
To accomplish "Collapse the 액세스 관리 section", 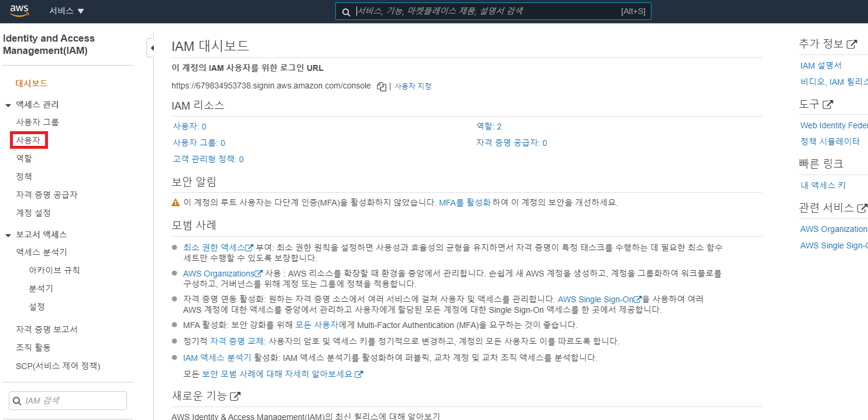I will pyautogui.click(x=8, y=105).
